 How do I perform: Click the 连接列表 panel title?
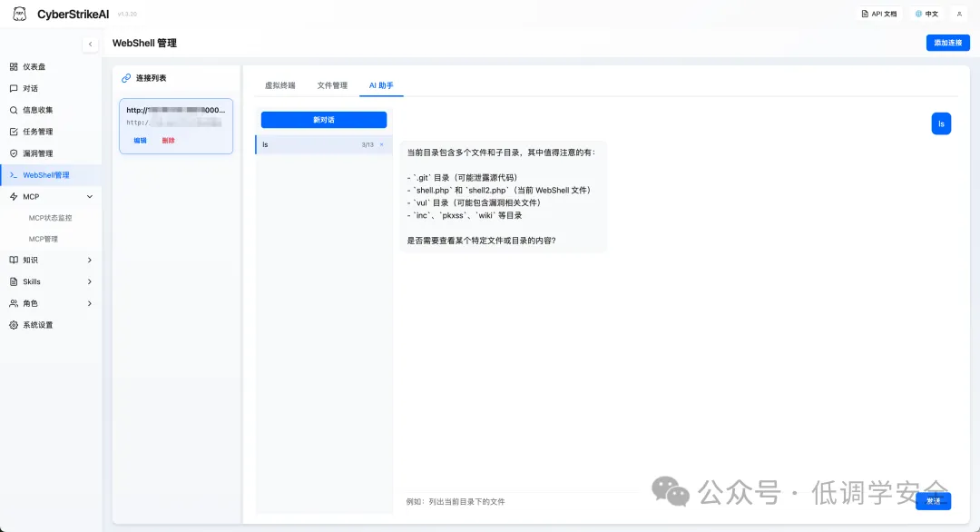(152, 78)
